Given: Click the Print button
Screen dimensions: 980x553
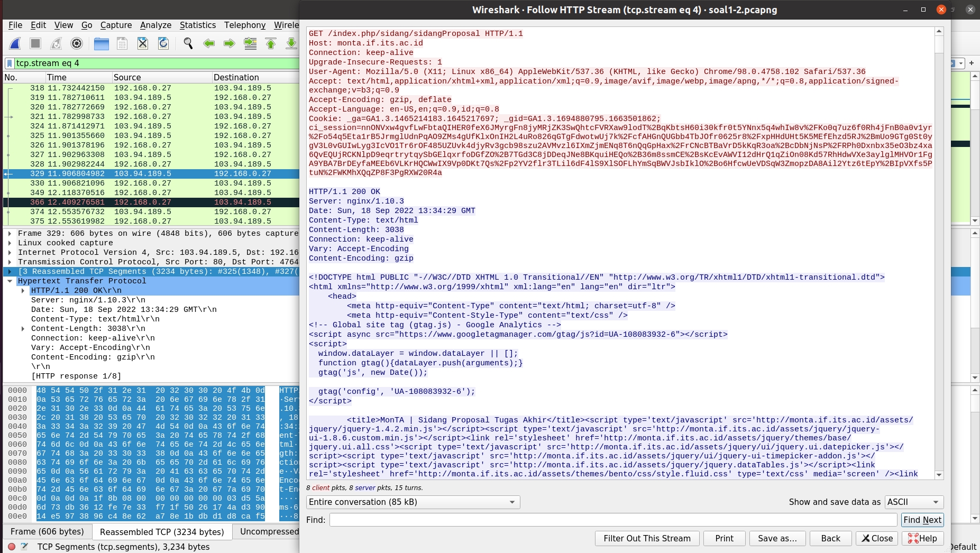Looking at the screenshot, I should coord(724,538).
